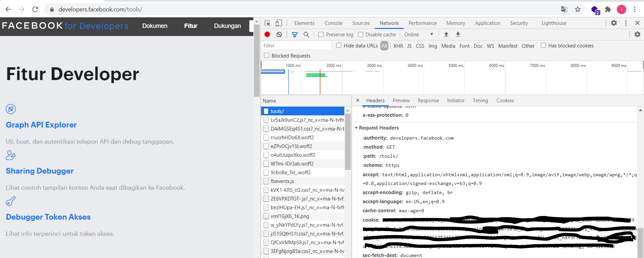Open the Sharing Debugger link
The height and width of the screenshot is (258, 644).
coord(40,171)
